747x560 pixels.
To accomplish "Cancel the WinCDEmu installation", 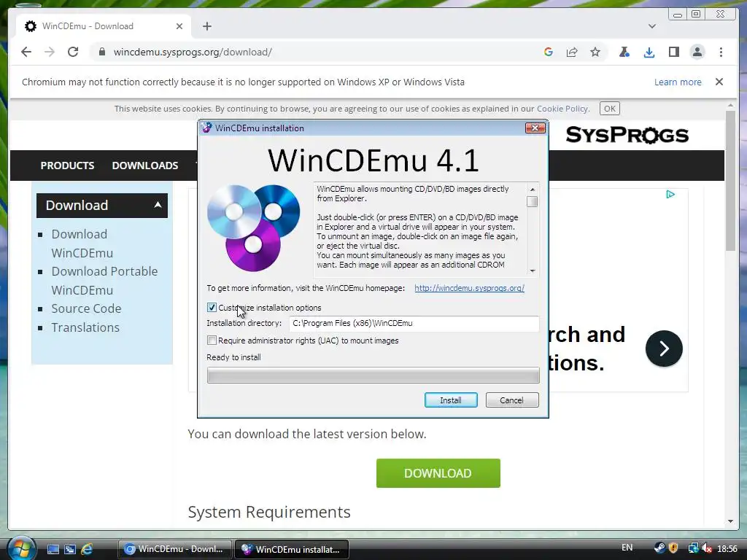I will [x=512, y=400].
